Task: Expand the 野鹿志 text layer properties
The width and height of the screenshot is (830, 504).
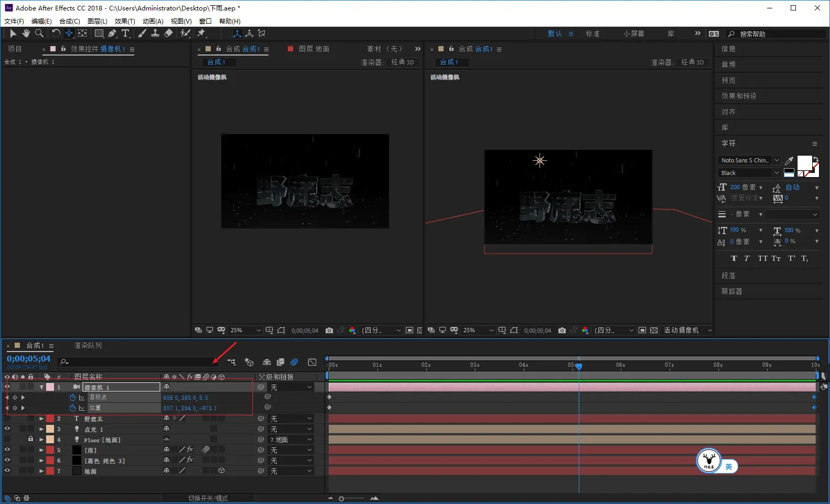Action: pyautogui.click(x=41, y=419)
